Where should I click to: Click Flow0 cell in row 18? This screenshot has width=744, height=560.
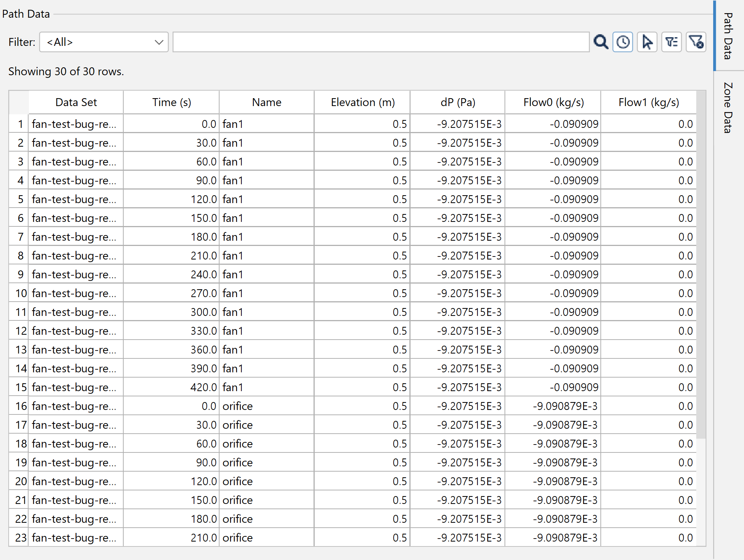[x=553, y=443]
